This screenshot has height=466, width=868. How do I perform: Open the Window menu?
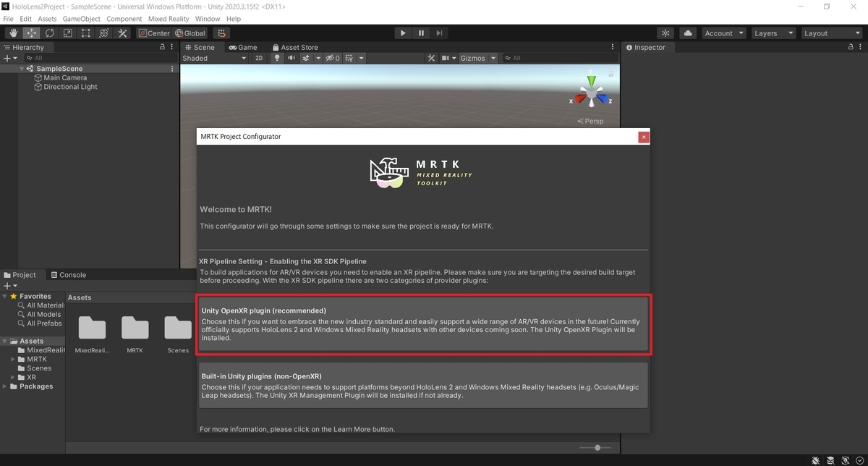208,19
